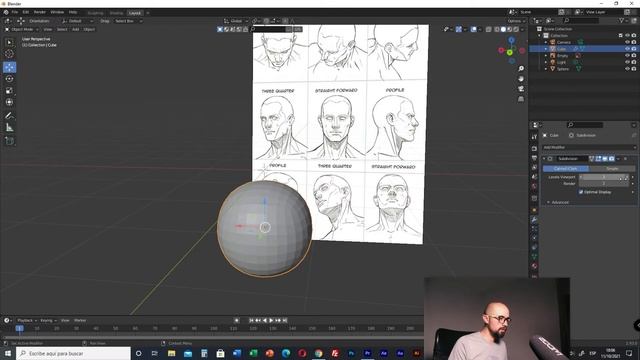
Task: Open the Render menu
Action: [40, 13]
